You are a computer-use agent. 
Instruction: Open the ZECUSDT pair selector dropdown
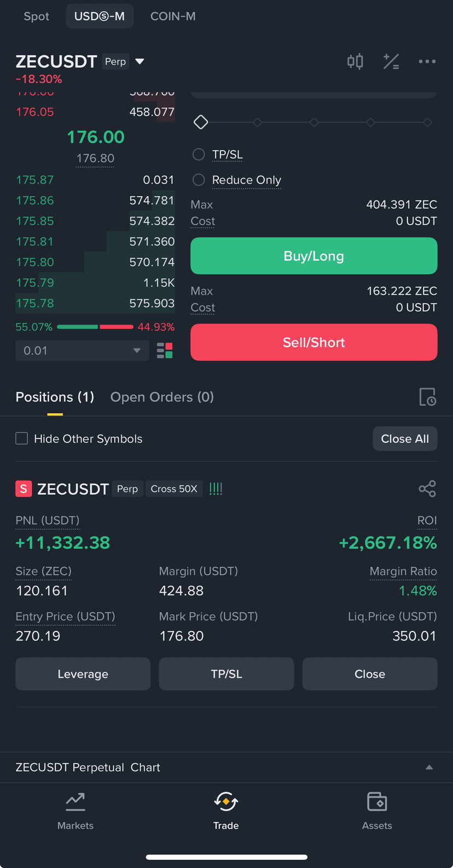pos(140,61)
